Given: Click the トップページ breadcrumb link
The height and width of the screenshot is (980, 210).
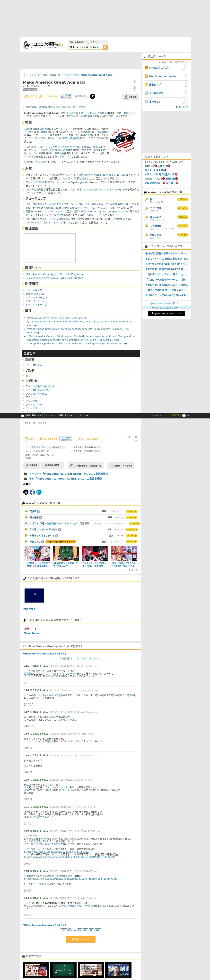Looking at the screenshot, I should pos(33,75).
